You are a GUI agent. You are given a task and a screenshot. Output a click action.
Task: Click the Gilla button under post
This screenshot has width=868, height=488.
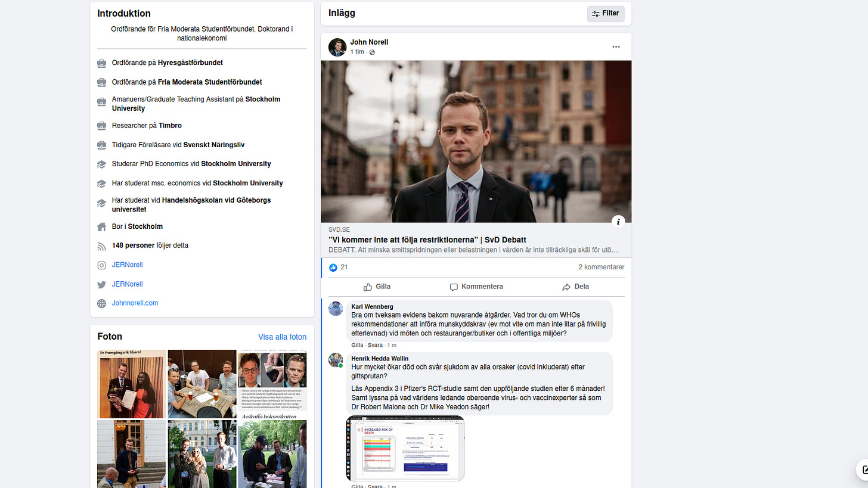[377, 287]
